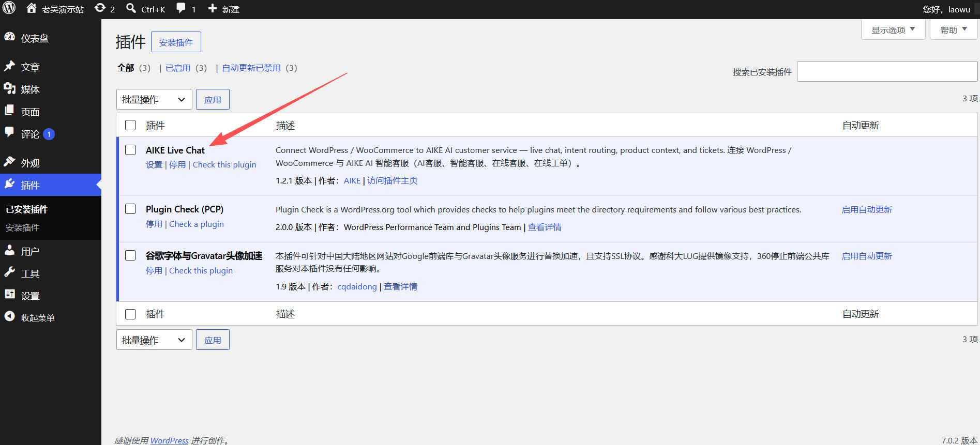Sort by the 插件 column header at top
This screenshot has height=445, width=980.
pyautogui.click(x=156, y=126)
